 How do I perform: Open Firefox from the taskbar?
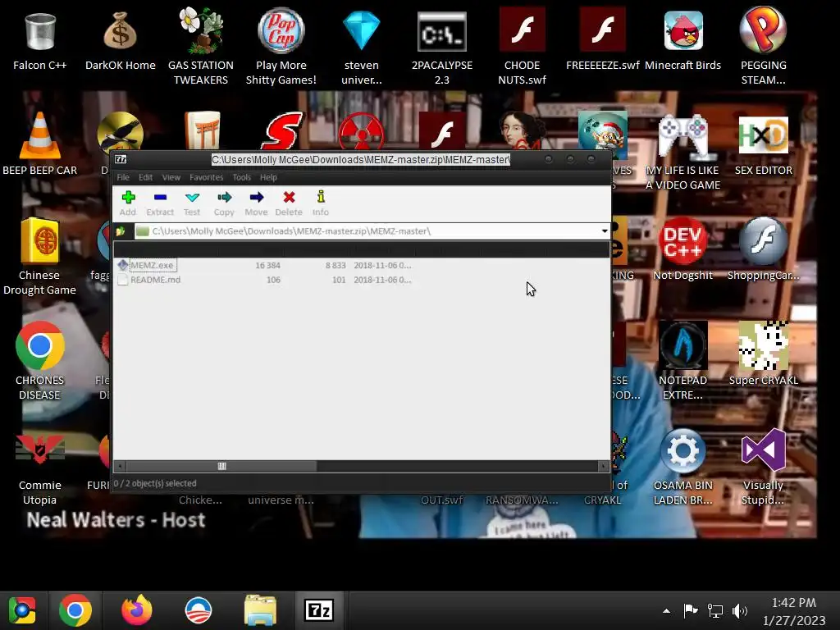click(137, 610)
